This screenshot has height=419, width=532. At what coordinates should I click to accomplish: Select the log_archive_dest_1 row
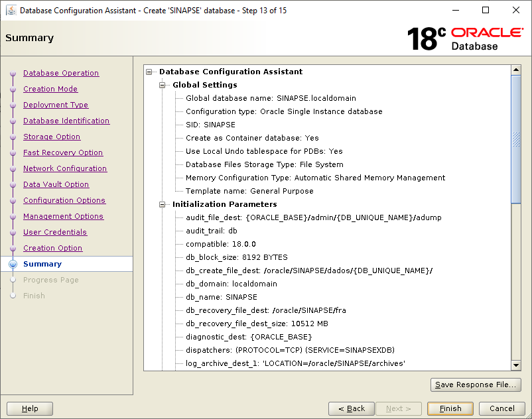(295, 363)
